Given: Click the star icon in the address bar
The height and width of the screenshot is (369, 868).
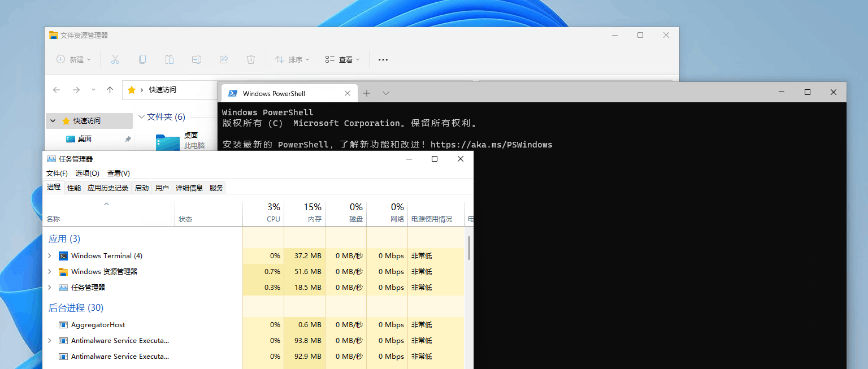Looking at the screenshot, I should pyautogui.click(x=132, y=90).
